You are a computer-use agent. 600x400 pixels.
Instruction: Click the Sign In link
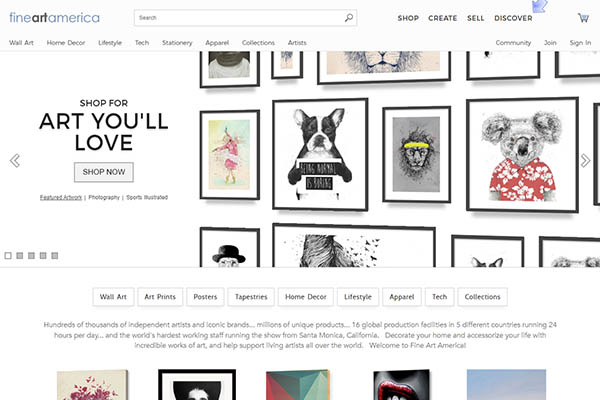(580, 43)
